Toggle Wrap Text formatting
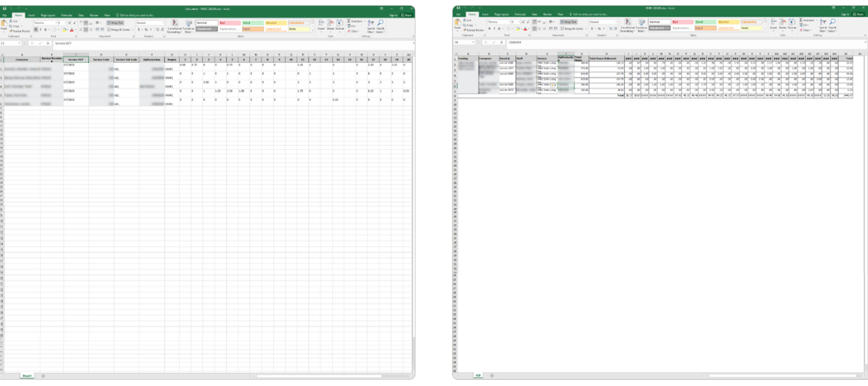 point(115,22)
